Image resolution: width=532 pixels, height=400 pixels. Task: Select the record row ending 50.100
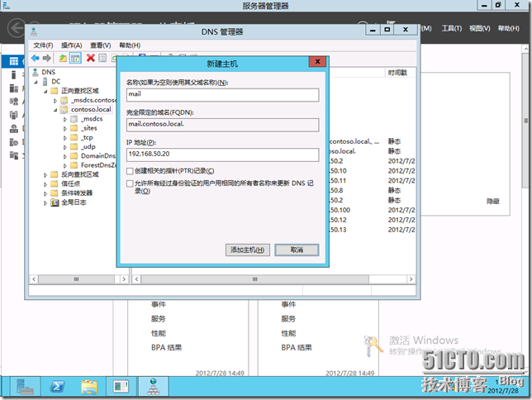[x=372, y=210]
